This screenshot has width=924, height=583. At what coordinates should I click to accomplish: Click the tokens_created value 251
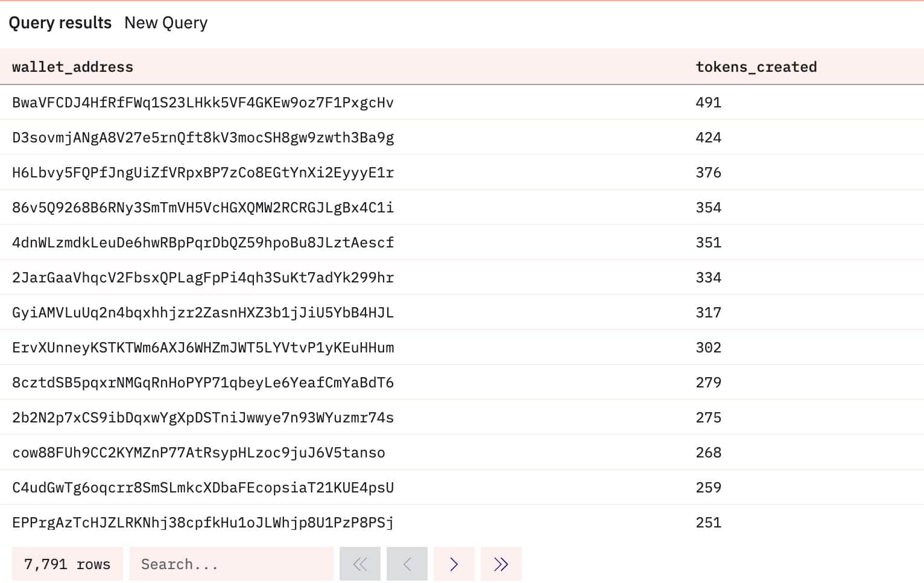(708, 523)
